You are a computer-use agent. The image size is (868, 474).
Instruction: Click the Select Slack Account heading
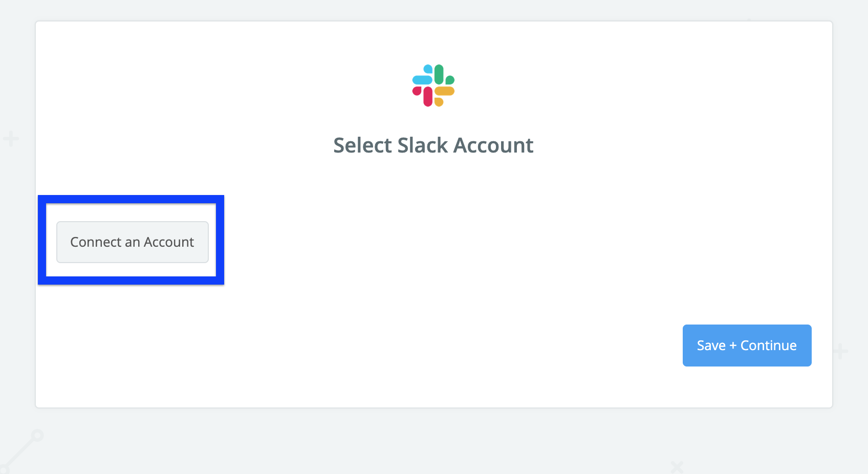tap(433, 145)
